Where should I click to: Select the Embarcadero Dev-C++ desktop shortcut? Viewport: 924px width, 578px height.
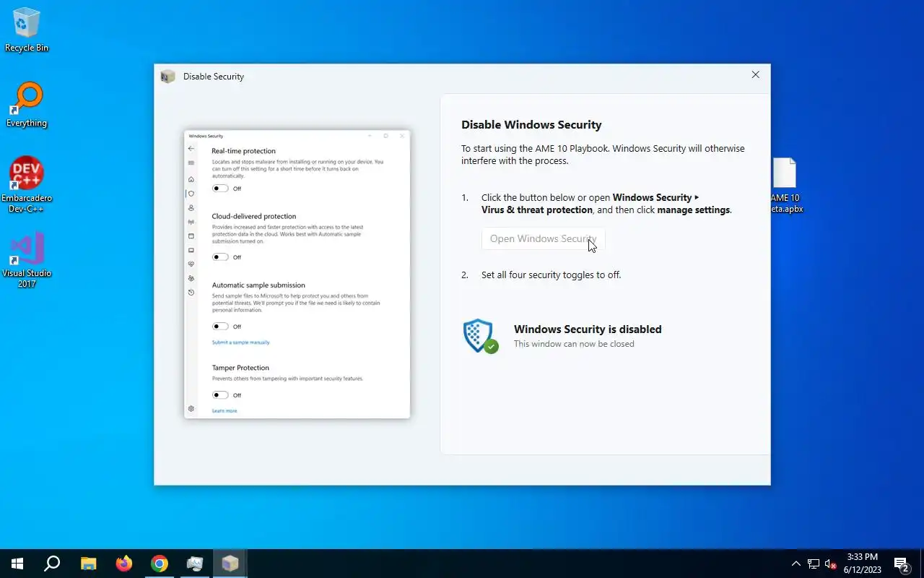click(27, 184)
